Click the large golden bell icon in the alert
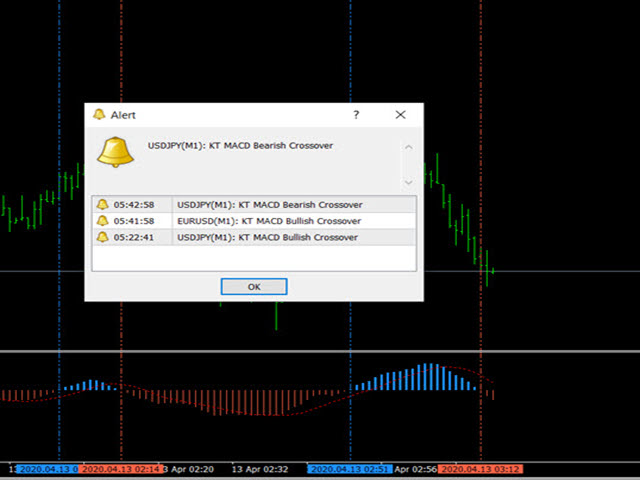This screenshot has width=640, height=480. [116, 152]
